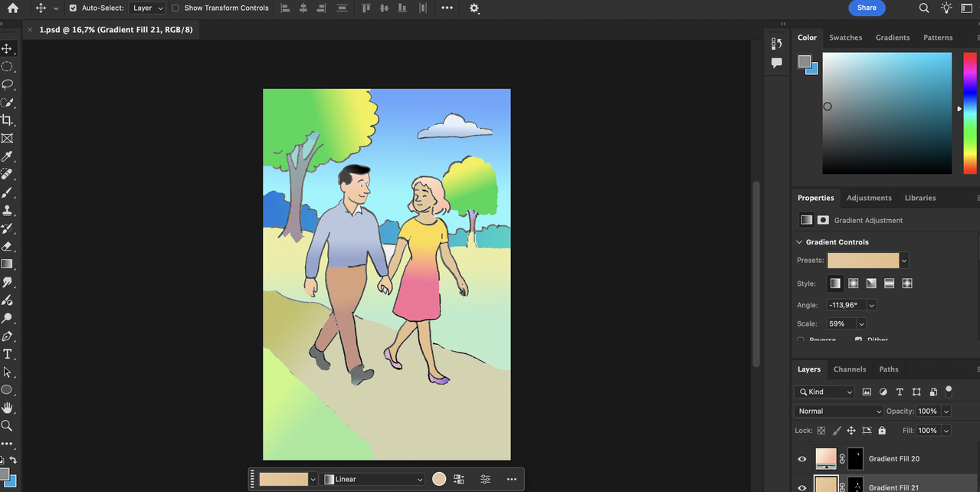Viewport: 980px width, 492px height.
Task: Switch to the Adjustments tab
Action: coord(869,198)
